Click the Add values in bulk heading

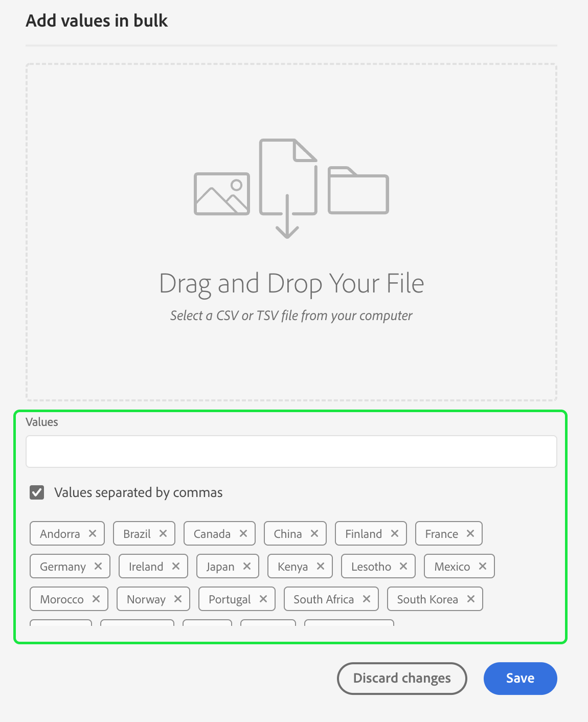[97, 20]
